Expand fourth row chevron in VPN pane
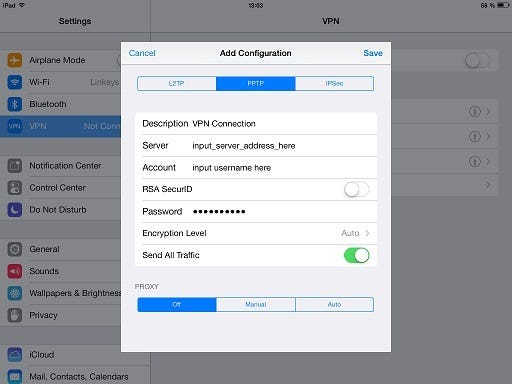Image resolution: width=512 pixels, height=384 pixels. (x=488, y=185)
